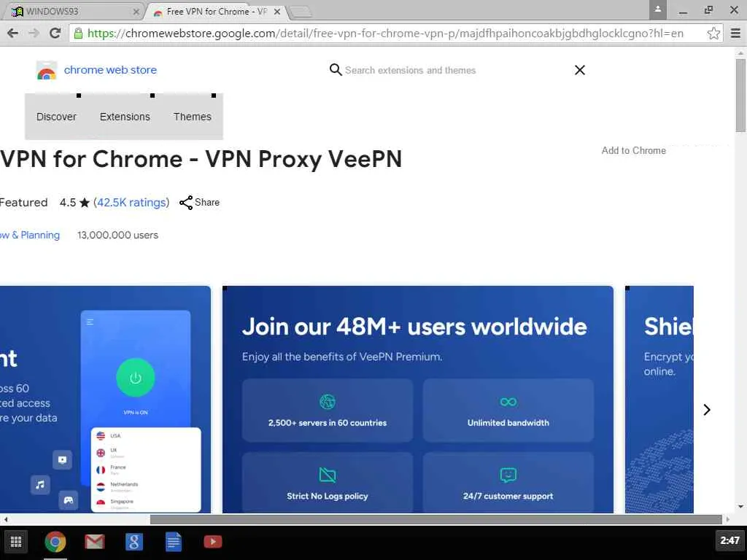The width and height of the screenshot is (747, 560).
Task: Click the Share icon
Action: pos(186,203)
